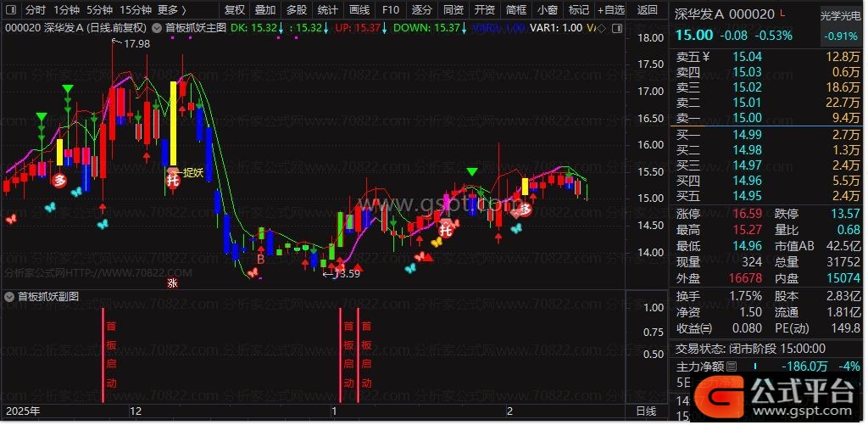Open the 日线 period selector at bottom
This screenshot has height=425, width=868.
pyautogui.click(x=645, y=411)
